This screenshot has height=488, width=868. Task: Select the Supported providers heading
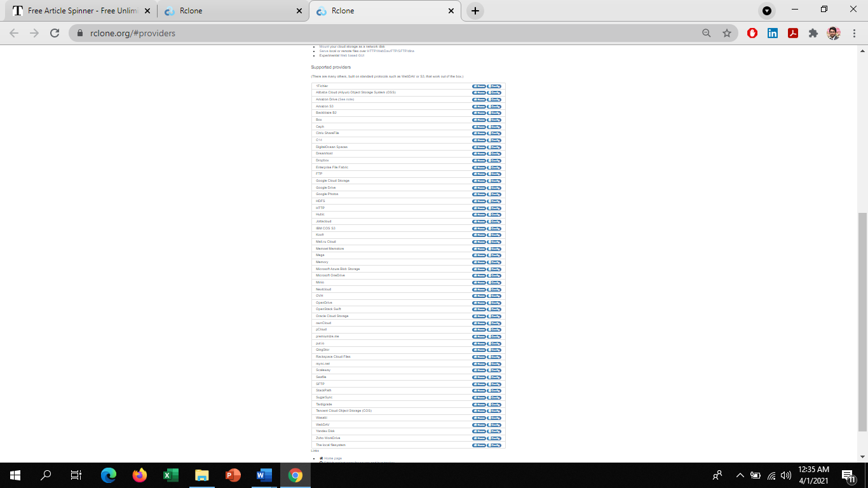coord(331,67)
